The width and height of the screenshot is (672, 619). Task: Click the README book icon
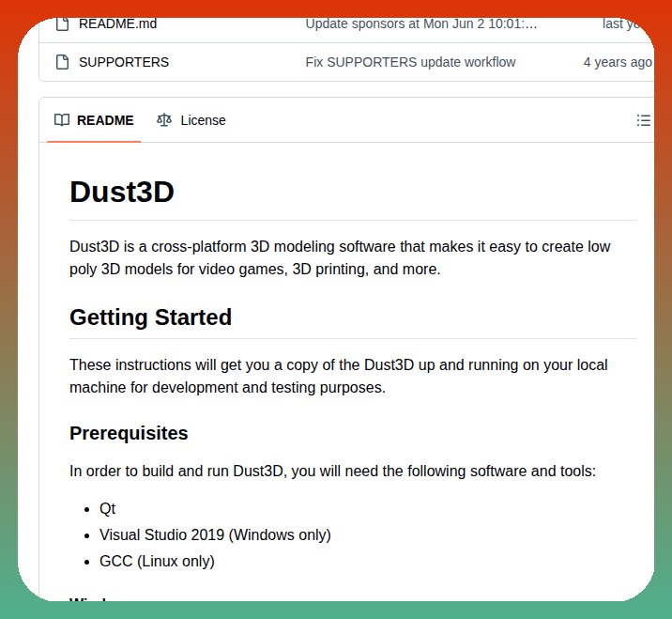coord(62,120)
